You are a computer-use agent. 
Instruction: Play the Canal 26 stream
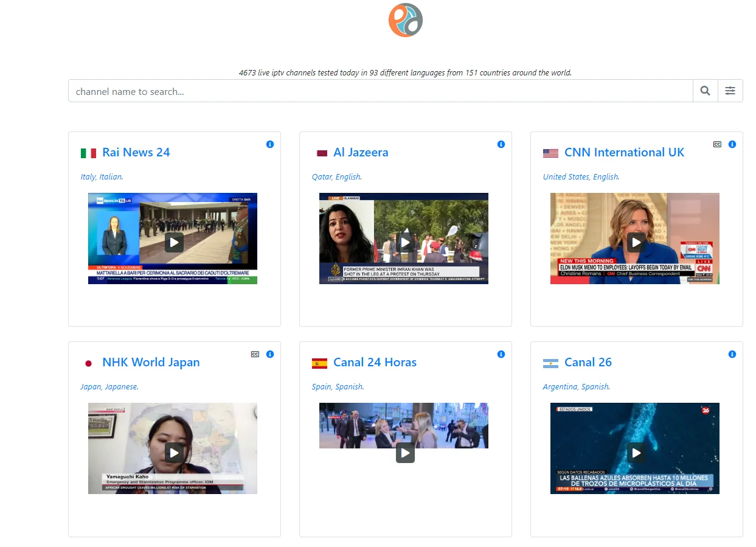pyautogui.click(x=636, y=452)
